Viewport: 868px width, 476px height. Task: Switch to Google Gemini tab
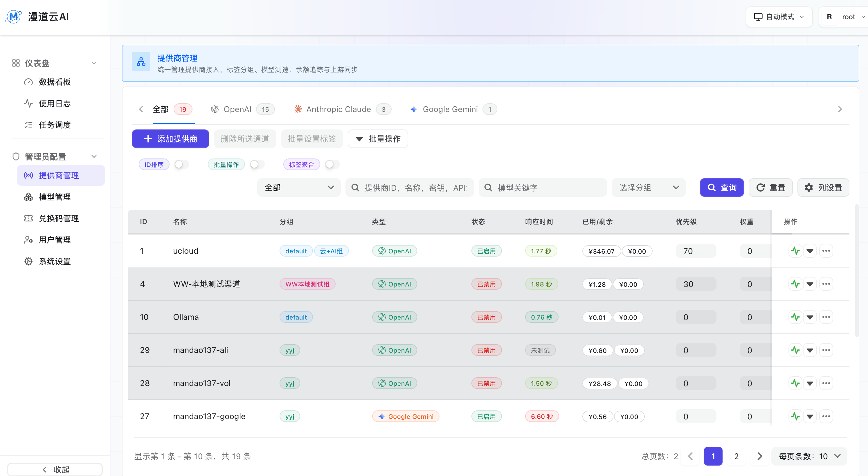[x=453, y=109]
